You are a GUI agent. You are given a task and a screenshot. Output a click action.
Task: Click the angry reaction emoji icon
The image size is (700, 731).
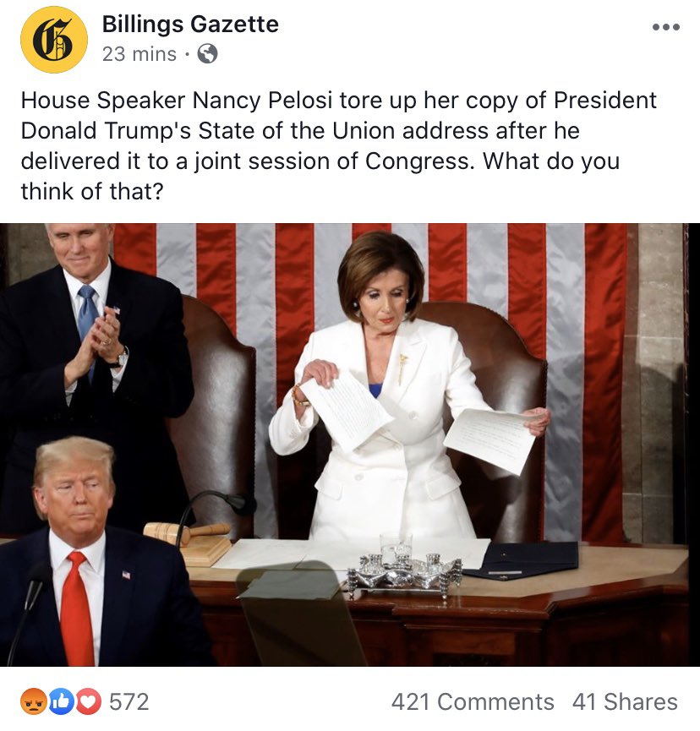pyautogui.click(x=34, y=701)
